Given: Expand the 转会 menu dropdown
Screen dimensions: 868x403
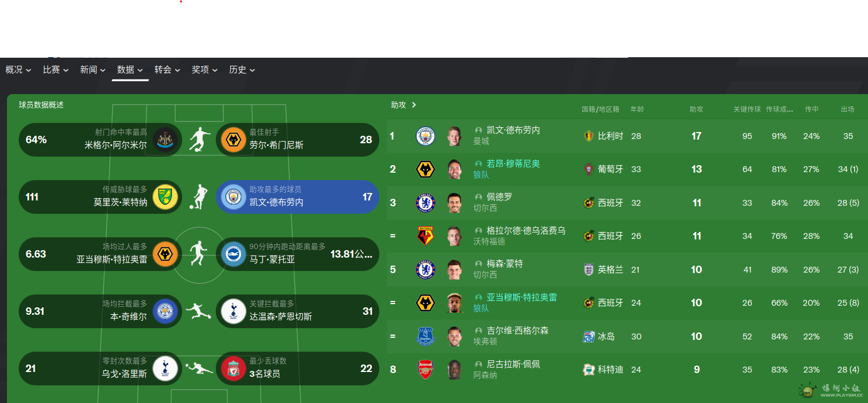Looking at the screenshot, I should coord(167,70).
